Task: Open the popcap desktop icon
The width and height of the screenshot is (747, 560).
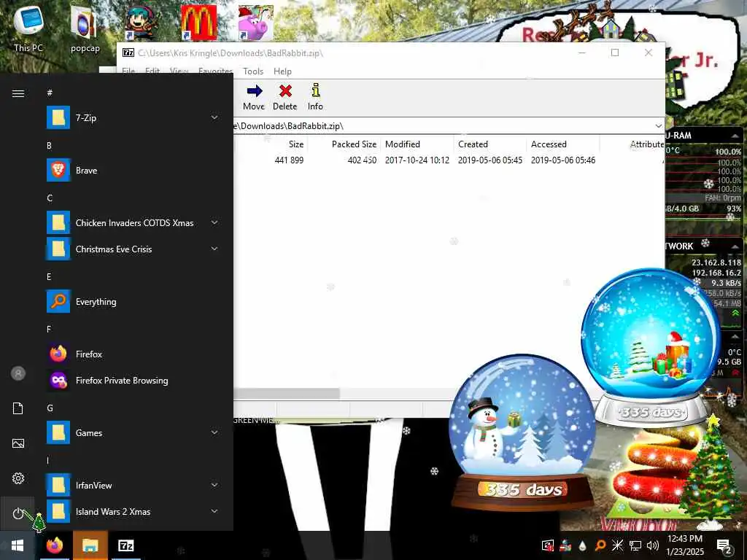Action: tap(85, 28)
